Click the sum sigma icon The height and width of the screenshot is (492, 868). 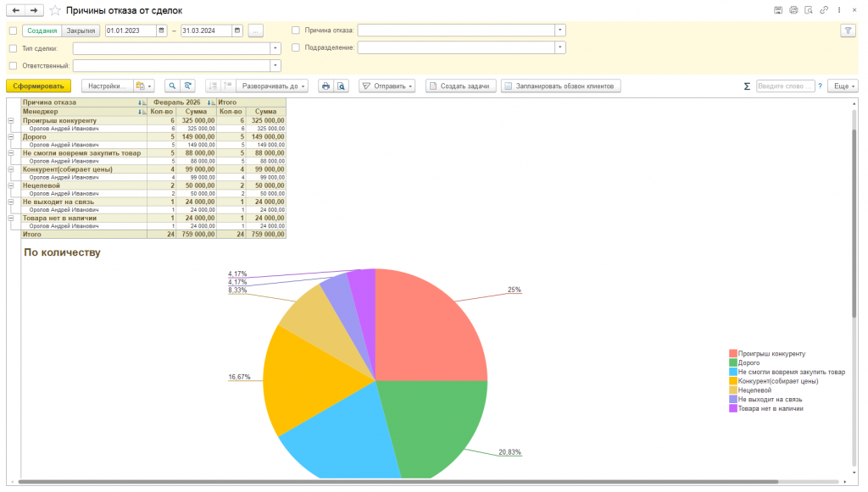[x=747, y=86]
